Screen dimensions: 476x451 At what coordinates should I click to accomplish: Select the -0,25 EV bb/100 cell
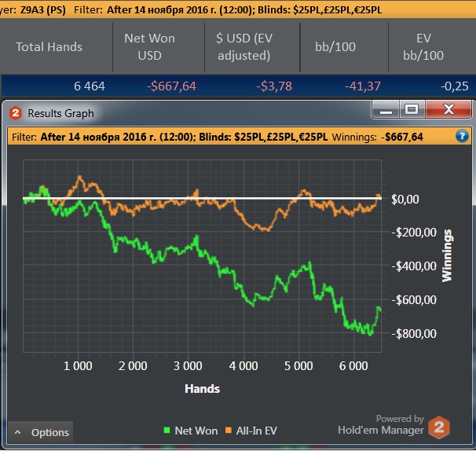[455, 86]
